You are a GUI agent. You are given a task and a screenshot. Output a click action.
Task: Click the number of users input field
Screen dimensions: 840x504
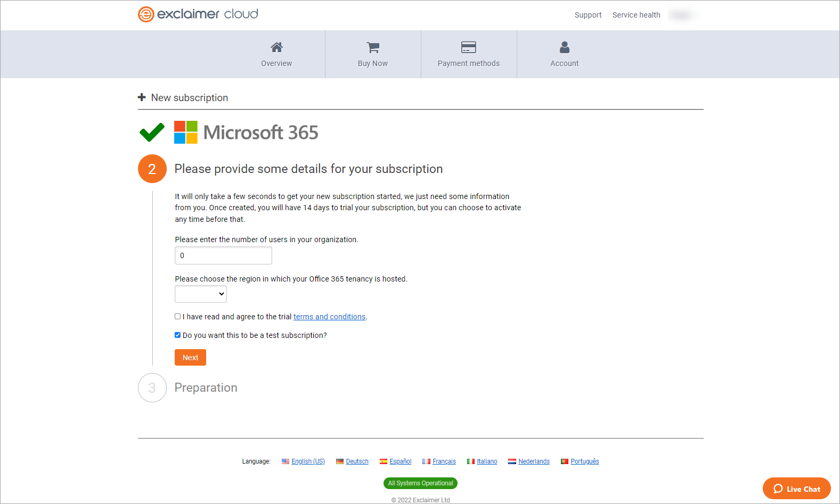click(x=223, y=255)
